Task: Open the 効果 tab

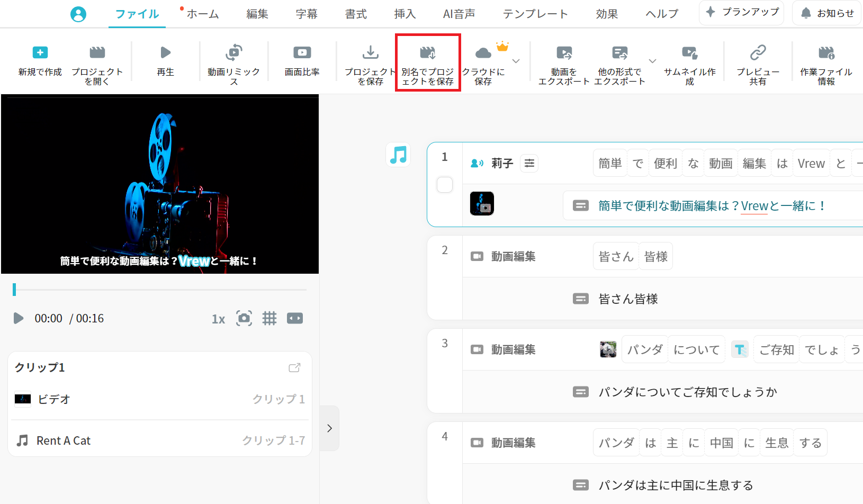Action: coord(607,14)
